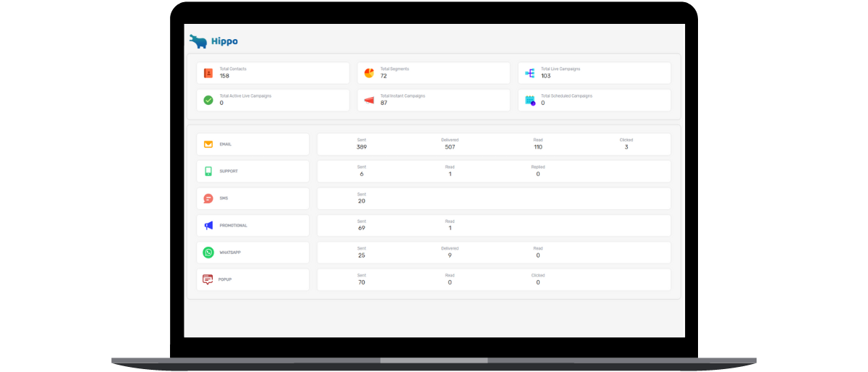Open the POPUP channel label
868x372 pixels.
(x=225, y=279)
